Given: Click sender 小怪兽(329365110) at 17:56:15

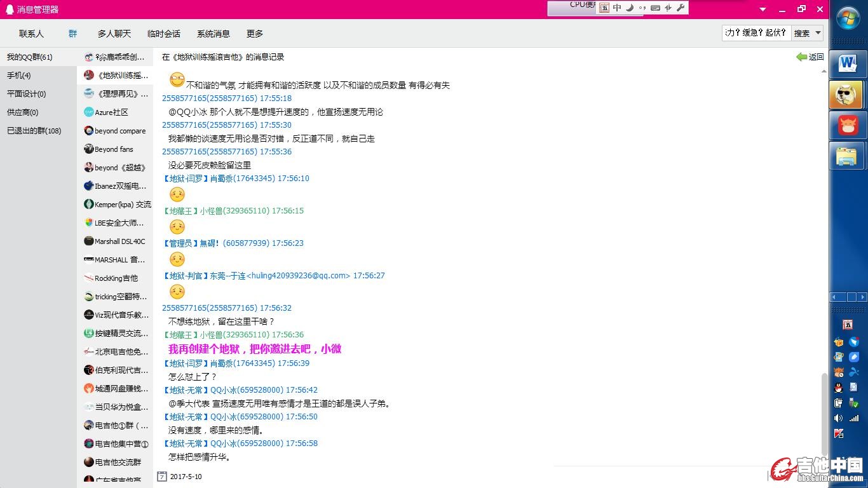Looking at the screenshot, I should pyautogui.click(x=233, y=210).
